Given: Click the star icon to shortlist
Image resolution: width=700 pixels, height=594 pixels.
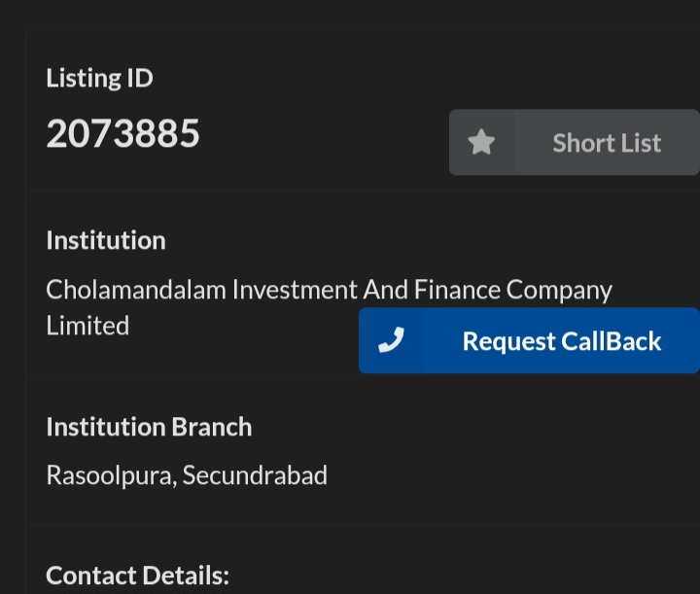Looking at the screenshot, I should (x=481, y=143).
